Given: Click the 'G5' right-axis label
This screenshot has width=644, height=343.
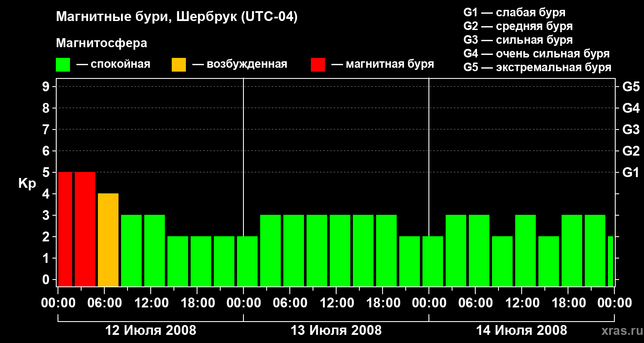Looking at the screenshot, I should [631, 87].
